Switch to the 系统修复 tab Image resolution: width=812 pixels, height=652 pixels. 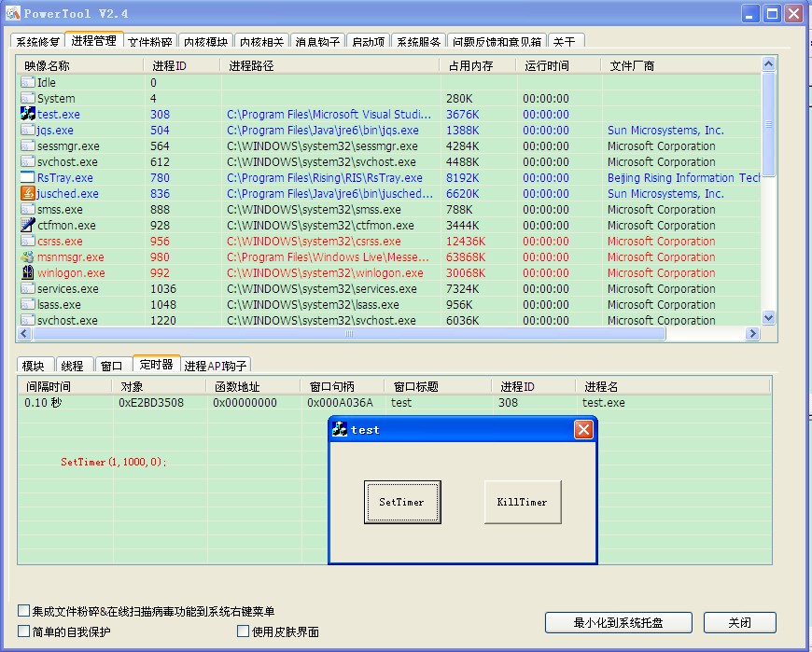[38, 41]
